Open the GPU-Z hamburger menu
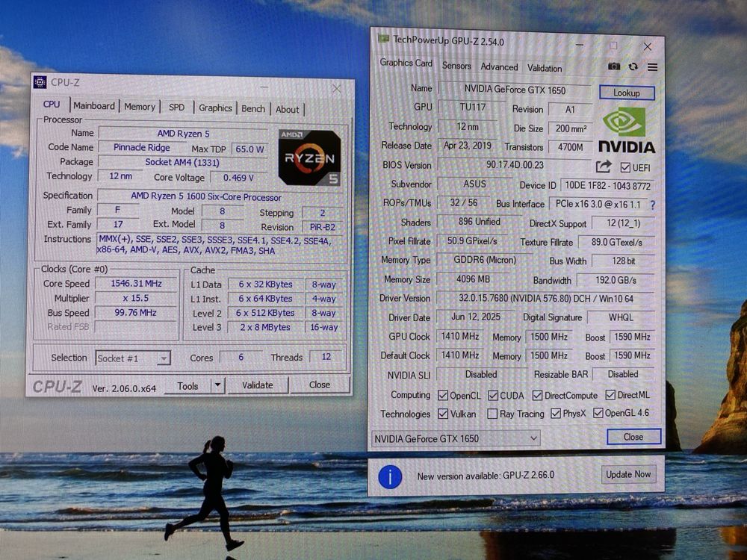This screenshot has width=747, height=560. tap(653, 67)
